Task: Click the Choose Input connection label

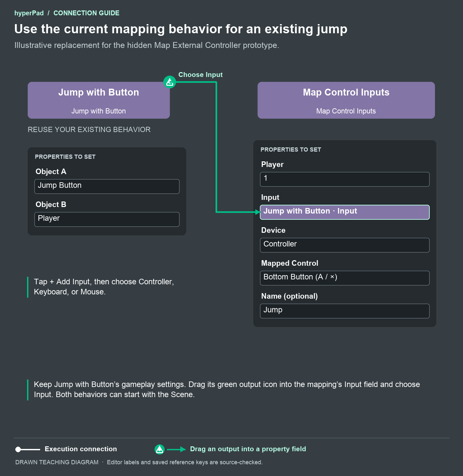Action: tap(201, 75)
